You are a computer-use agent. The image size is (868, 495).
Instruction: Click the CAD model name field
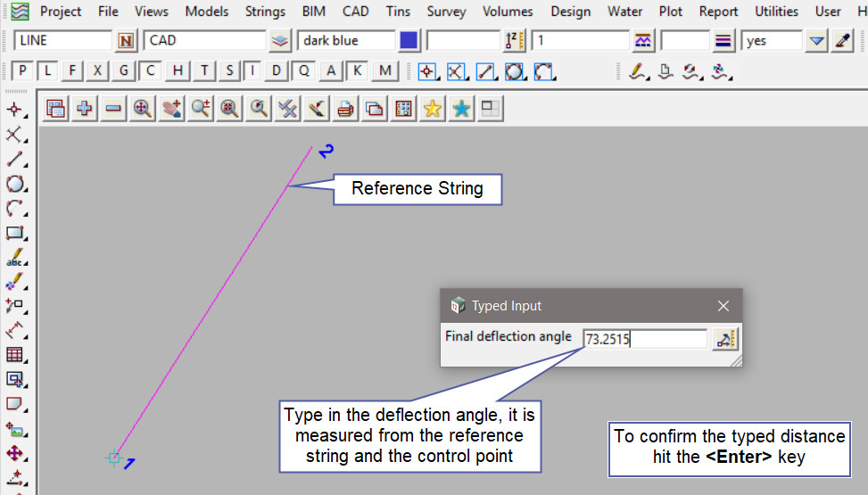[205, 41]
